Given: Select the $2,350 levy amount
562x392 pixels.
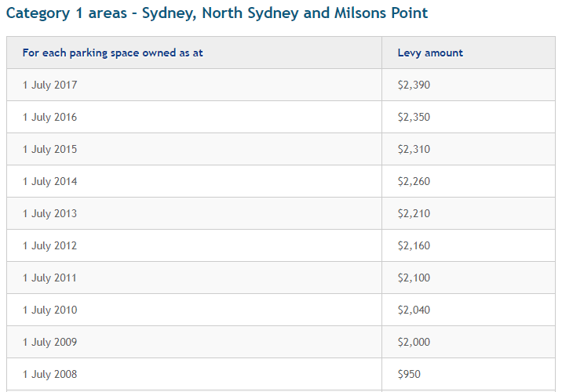Looking at the screenshot, I should click(x=414, y=117).
